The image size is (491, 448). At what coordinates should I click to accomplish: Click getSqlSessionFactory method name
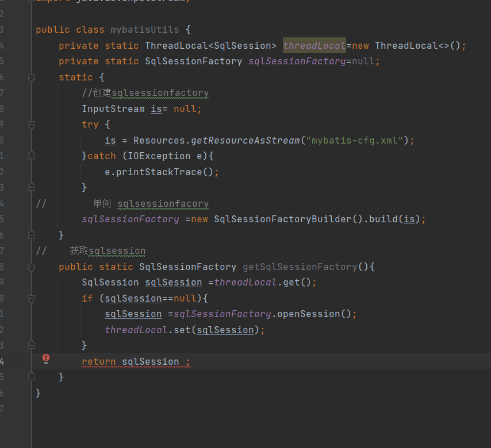(x=300, y=267)
